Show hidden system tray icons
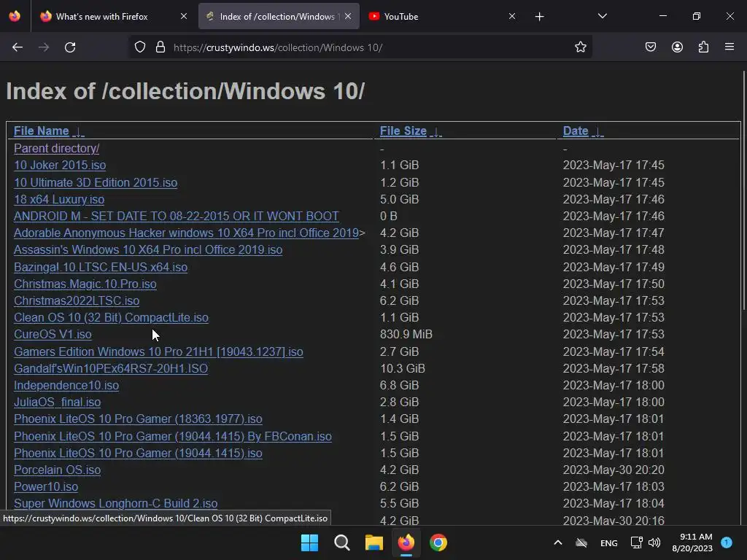Viewport: 747px width, 560px height. coord(558,542)
